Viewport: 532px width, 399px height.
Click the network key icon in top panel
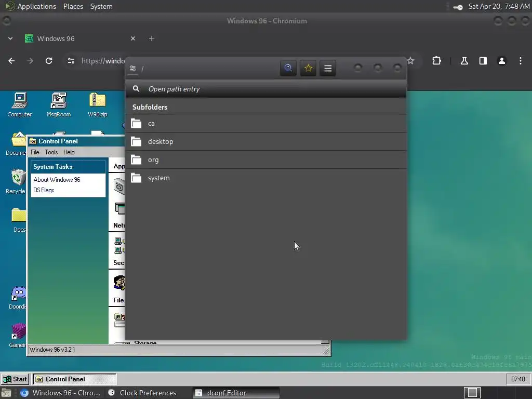pyautogui.click(x=458, y=7)
